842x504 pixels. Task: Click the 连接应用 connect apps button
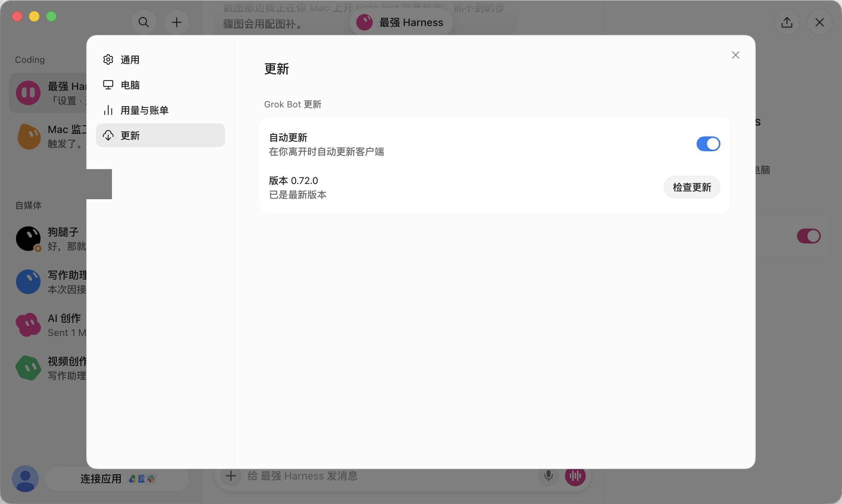(117, 479)
